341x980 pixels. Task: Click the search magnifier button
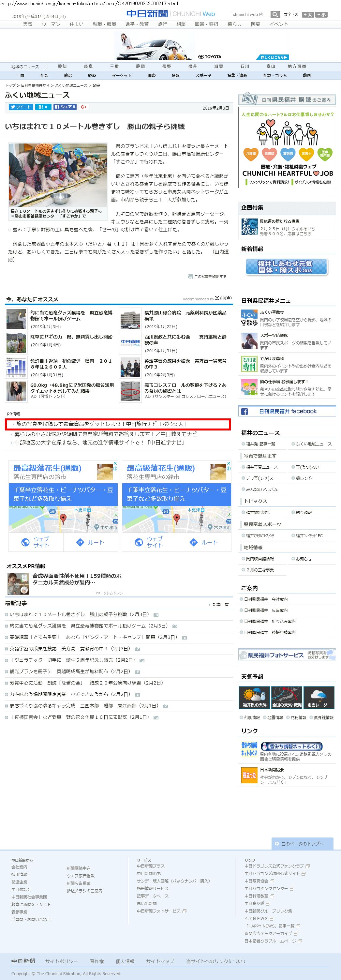click(x=275, y=14)
